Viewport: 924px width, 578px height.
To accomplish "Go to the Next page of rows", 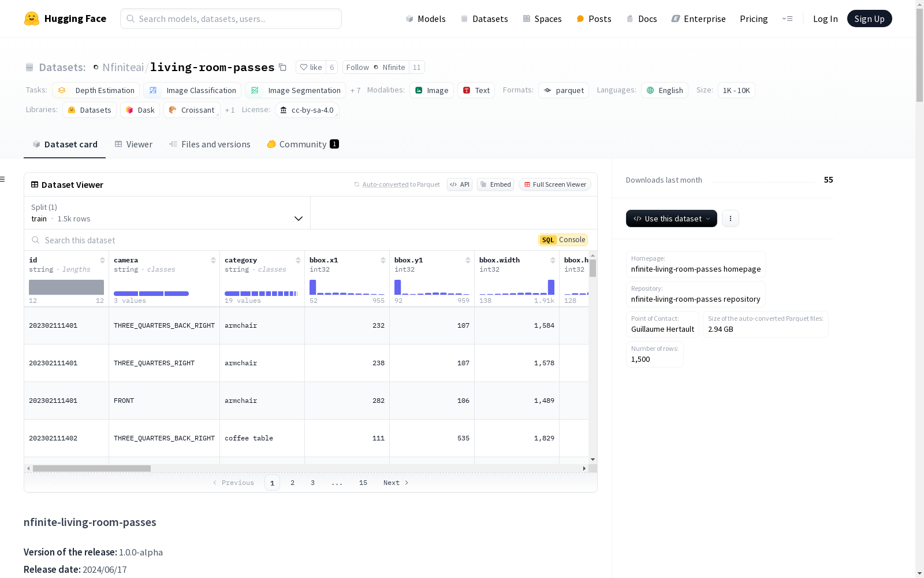I will (396, 483).
